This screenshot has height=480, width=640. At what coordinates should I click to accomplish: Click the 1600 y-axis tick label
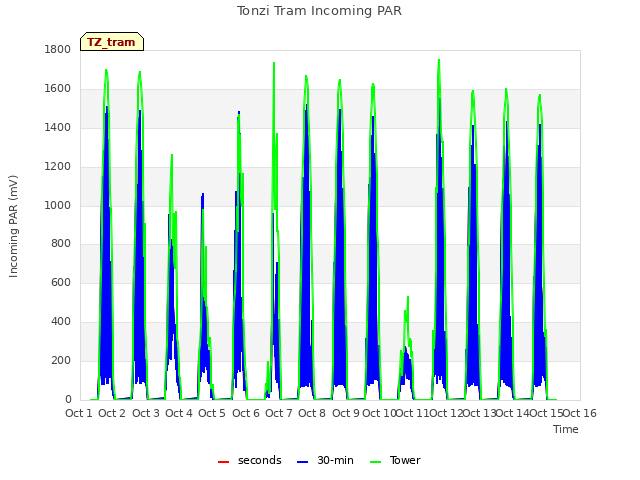pos(58,89)
